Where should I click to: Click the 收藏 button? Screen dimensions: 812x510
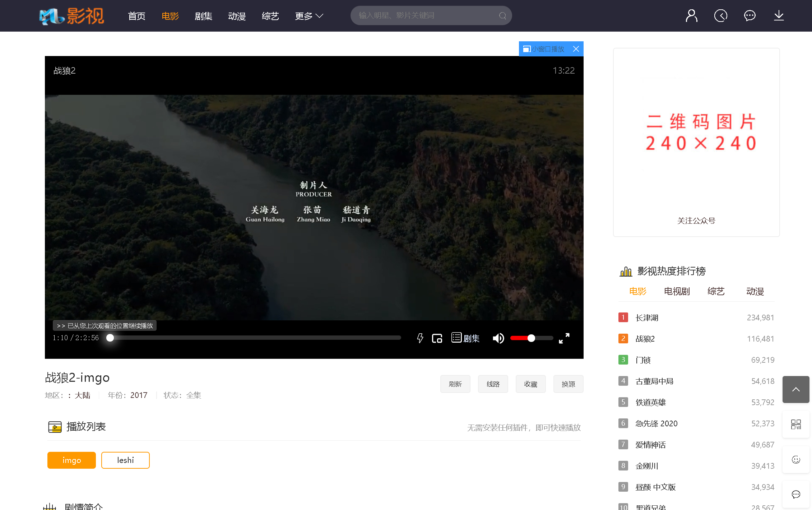530,384
